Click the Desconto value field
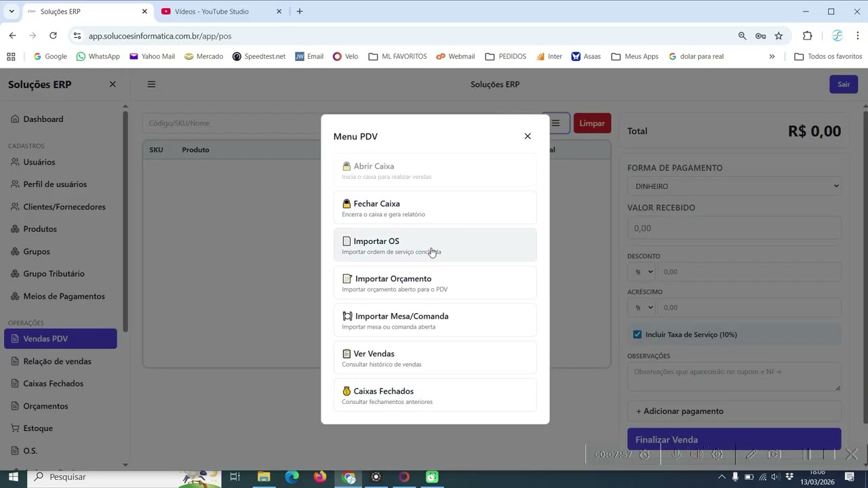 (x=749, y=272)
